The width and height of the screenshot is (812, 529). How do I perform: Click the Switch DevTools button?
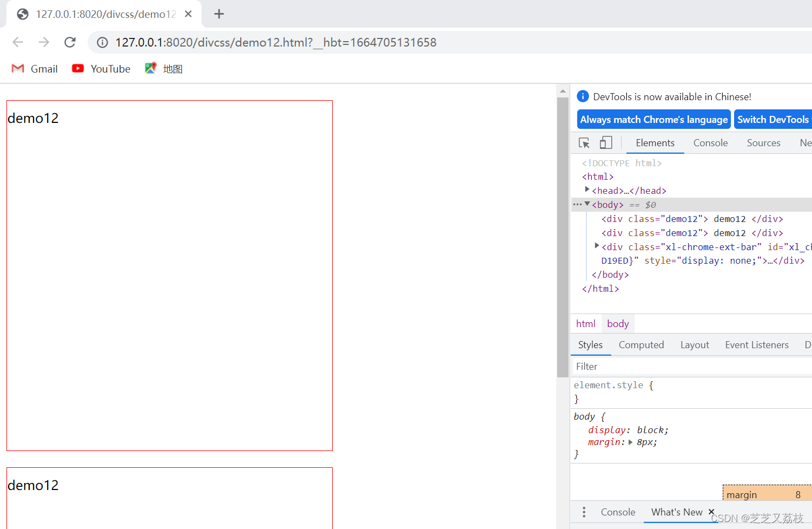coord(773,120)
